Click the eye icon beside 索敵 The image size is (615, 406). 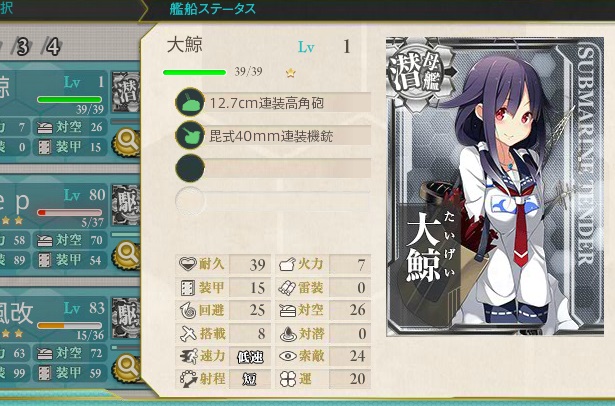pyautogui.click(x=287, y=356)
